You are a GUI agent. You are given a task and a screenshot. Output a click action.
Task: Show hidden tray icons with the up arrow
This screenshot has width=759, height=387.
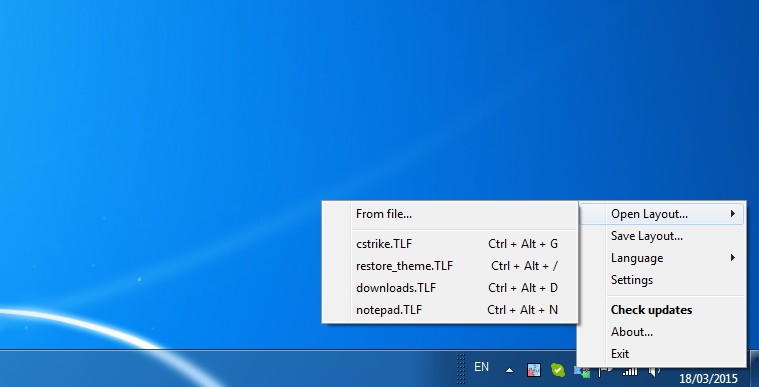[x=509, y=371]
